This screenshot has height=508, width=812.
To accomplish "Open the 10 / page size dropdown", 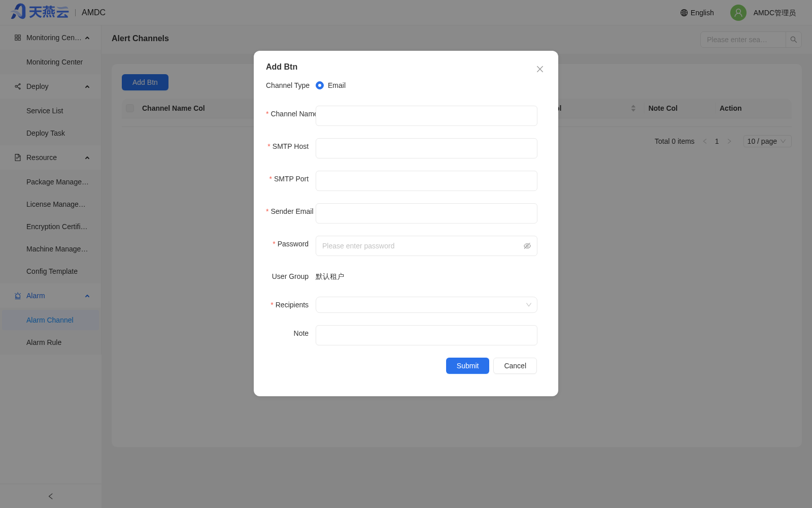I will click(x=767, y=141).
